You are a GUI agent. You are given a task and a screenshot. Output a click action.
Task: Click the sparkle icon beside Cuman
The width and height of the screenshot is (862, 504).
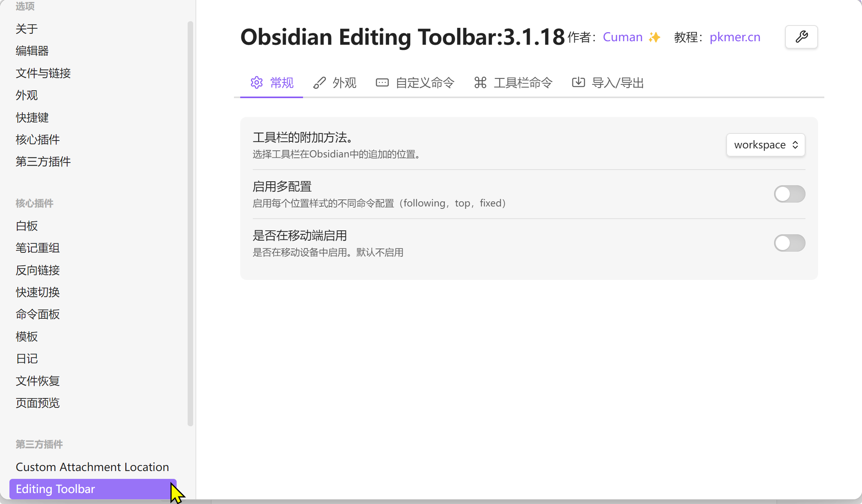(x=655, y=37)
